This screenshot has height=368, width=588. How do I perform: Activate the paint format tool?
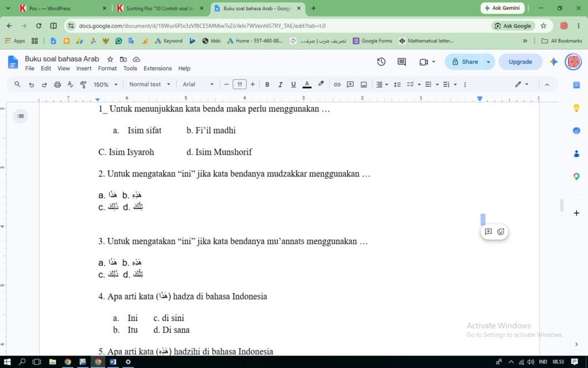click(83, 85)
